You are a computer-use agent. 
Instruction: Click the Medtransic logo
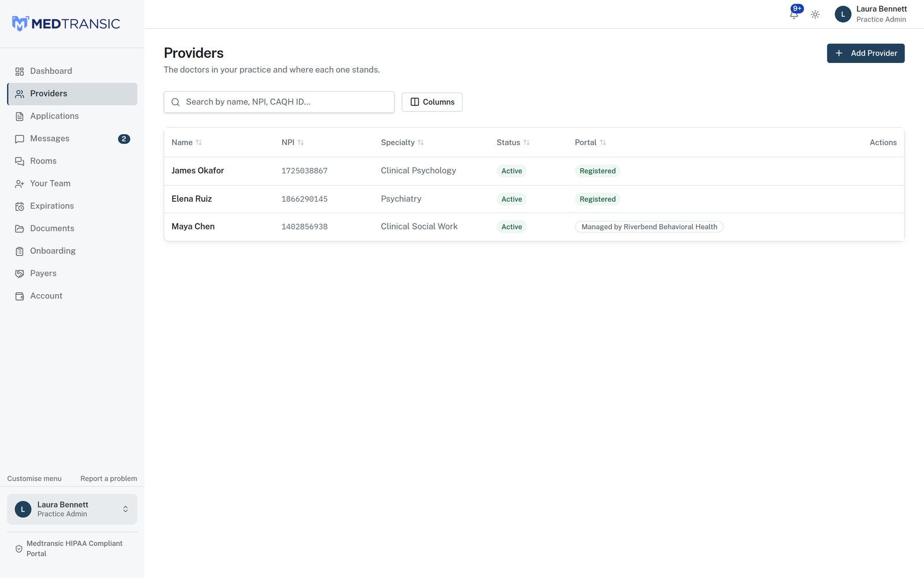pyautogui.click(x=66, y=24)
